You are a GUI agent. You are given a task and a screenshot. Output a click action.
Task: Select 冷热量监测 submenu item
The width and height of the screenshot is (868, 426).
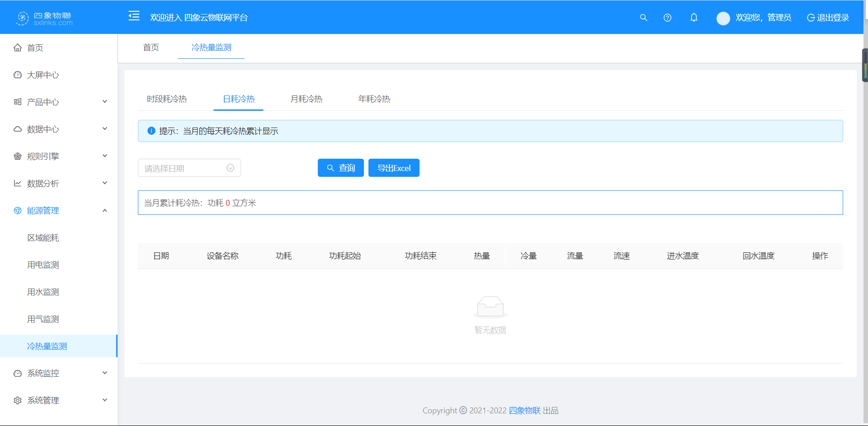coord(46,346)
